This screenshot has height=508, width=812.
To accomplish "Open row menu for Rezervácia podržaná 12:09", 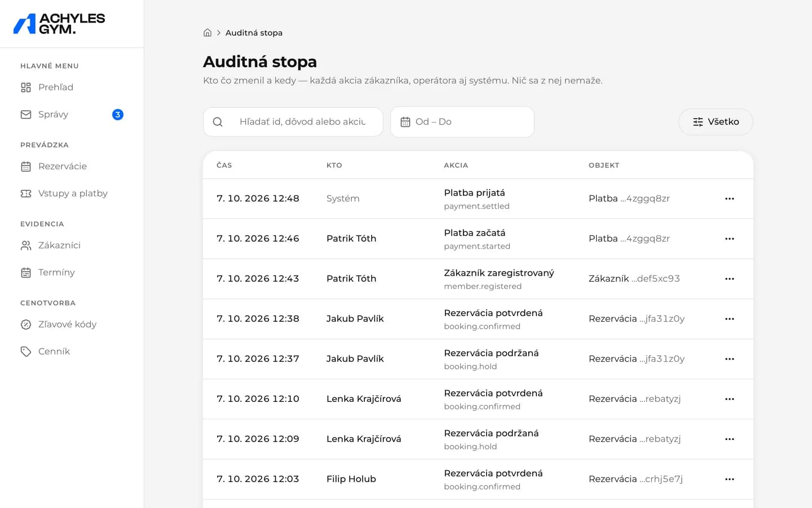I will tap(730, 439).
